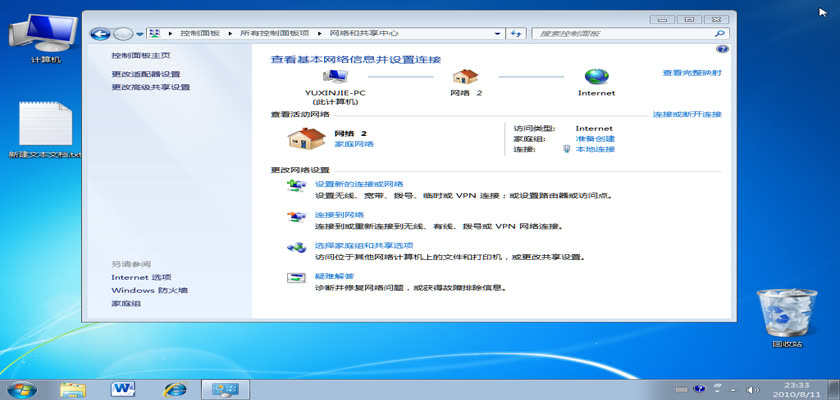Open the help question mark icon
This screenshot has width=840, height=400.
click(x=722, y=49)
